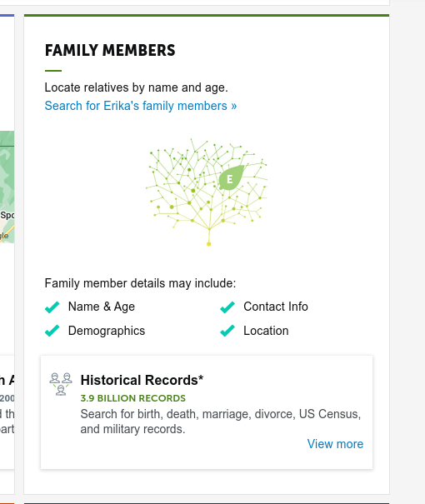Click the Locate relatives by name and age text
This screenshot has height=504, width=425.
[137, 87]
